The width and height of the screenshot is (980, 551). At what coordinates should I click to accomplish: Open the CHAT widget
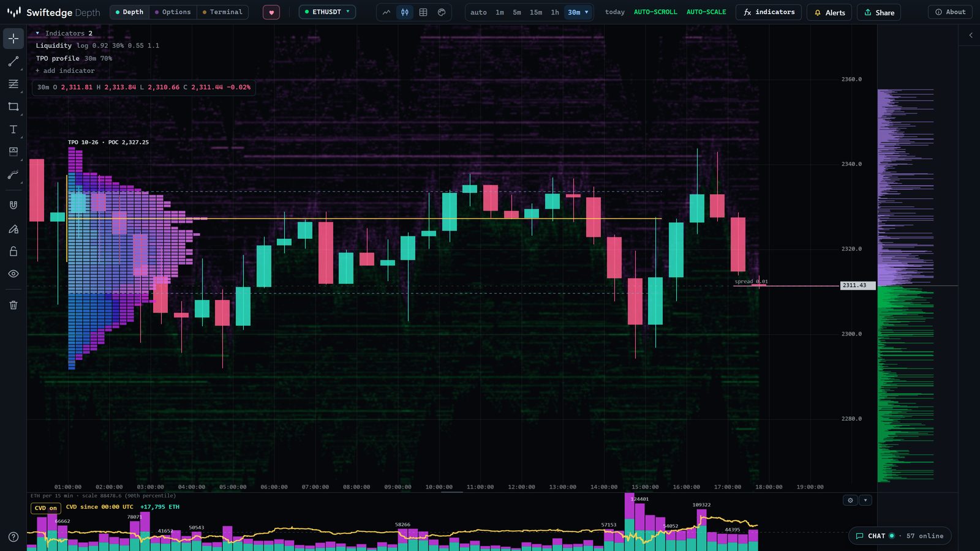tap(900, 536)
